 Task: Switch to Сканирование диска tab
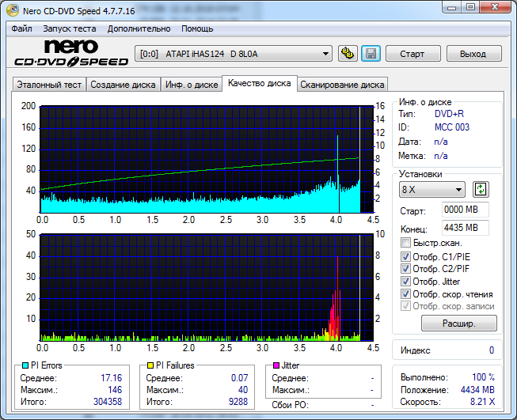(342, 85)
